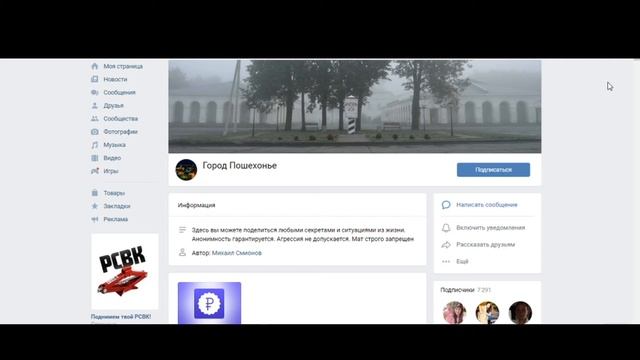
Task: Click the Подписаться button
Action: (493, 169)
